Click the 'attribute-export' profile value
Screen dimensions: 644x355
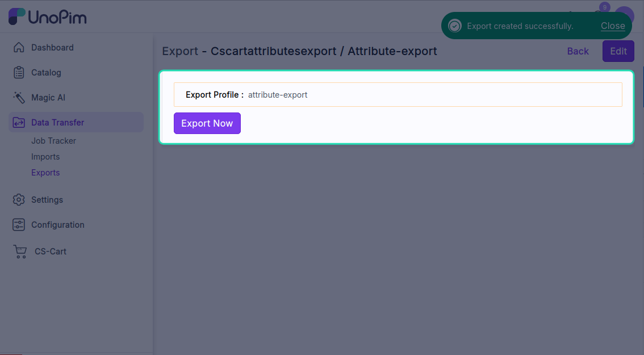click(x=278, y=94)
